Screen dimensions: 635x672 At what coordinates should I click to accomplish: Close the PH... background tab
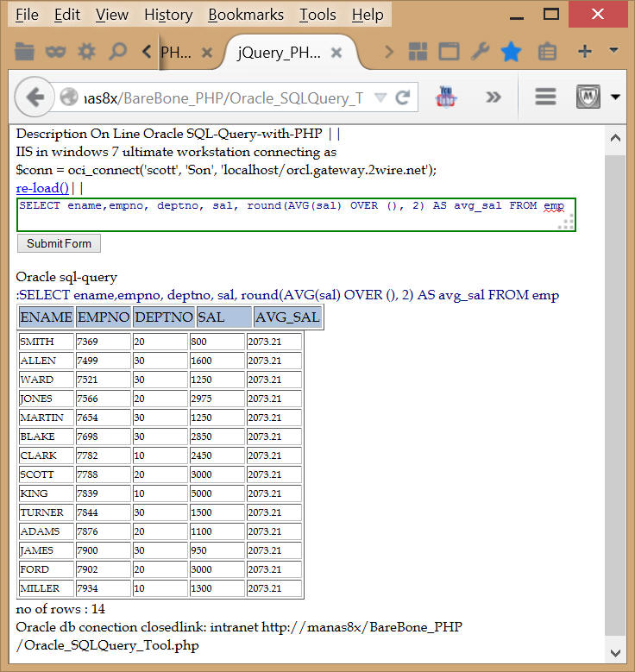pos(207,53)
